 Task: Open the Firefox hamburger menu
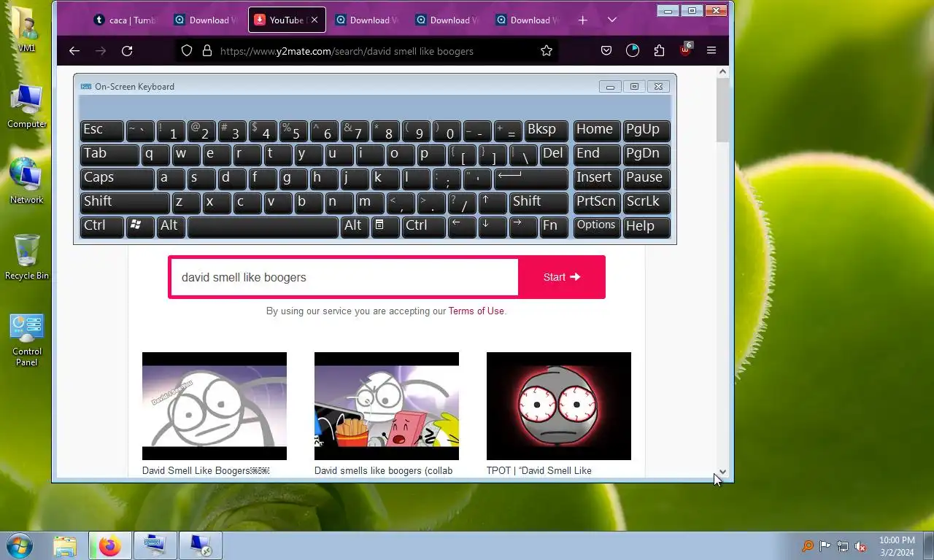pos(711,50)
